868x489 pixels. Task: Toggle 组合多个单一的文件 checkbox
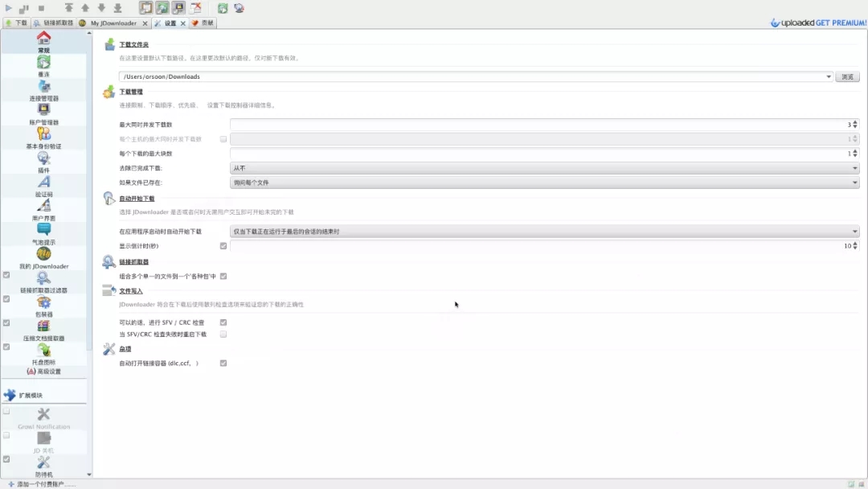coord(223,277)
